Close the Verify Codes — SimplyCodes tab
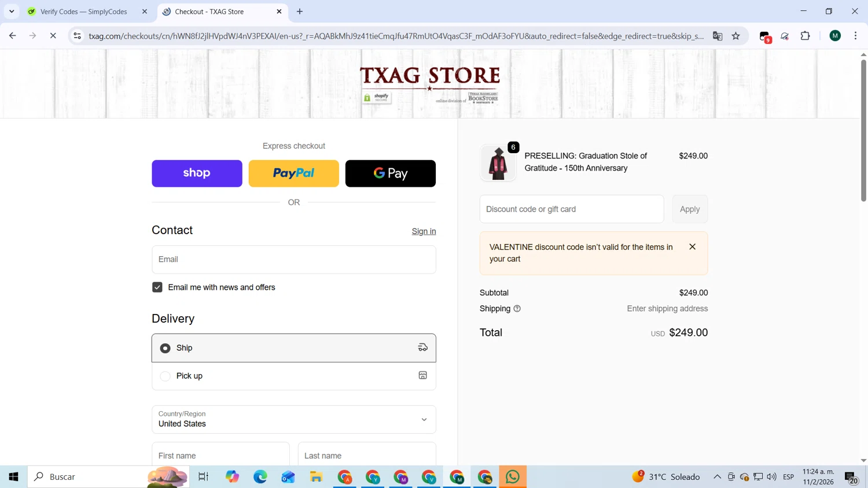868x488 pixels. [145, 12]
